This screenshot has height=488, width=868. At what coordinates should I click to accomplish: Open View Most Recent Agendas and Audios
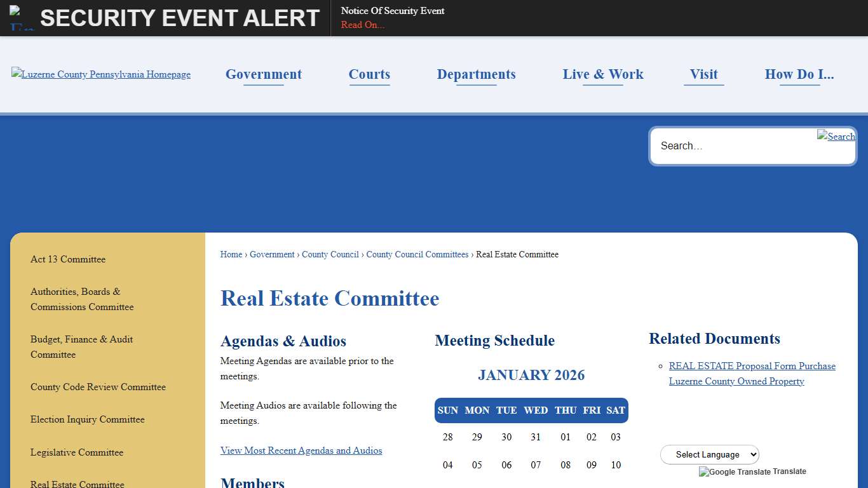(301, 450)
